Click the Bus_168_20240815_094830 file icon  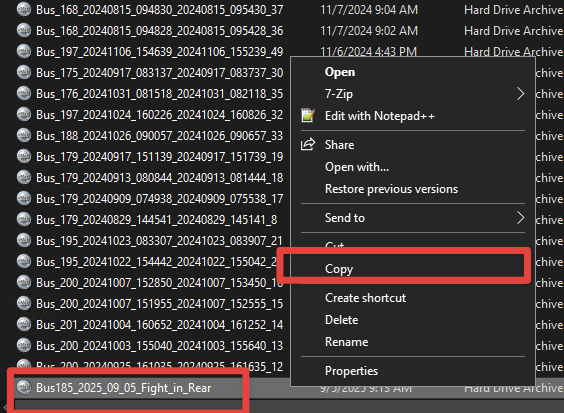[x=24, y=9]
